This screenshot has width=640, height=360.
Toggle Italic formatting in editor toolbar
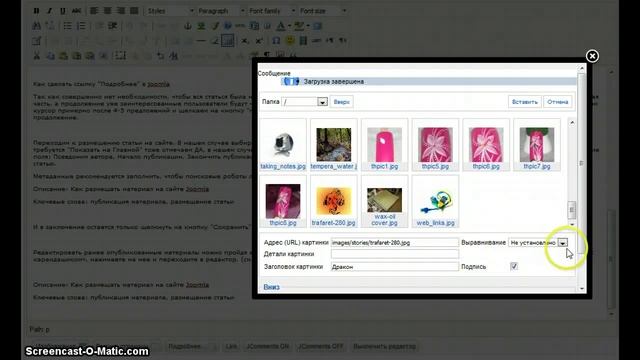(x=49, y=11)
